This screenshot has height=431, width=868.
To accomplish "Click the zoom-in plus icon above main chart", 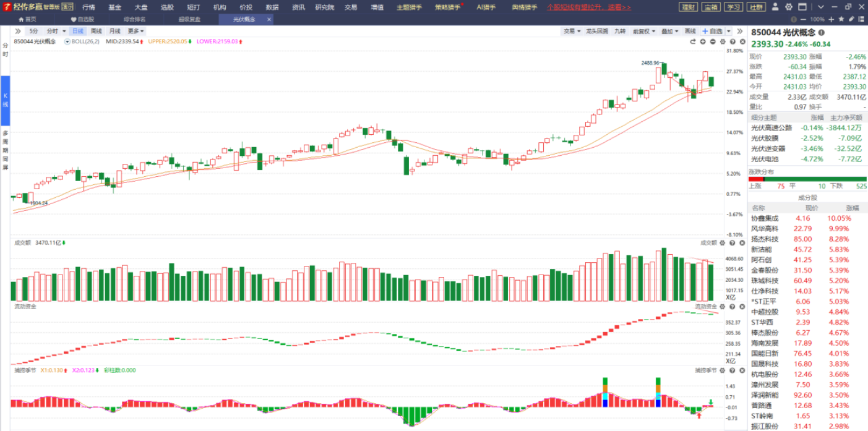I will coord(703,41).
